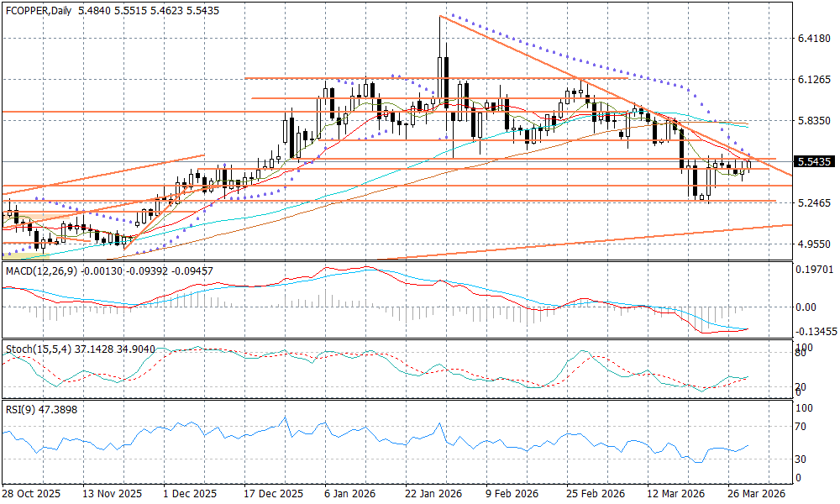Click the 25 Feb 2026 date label

click(x=595, y=494)
